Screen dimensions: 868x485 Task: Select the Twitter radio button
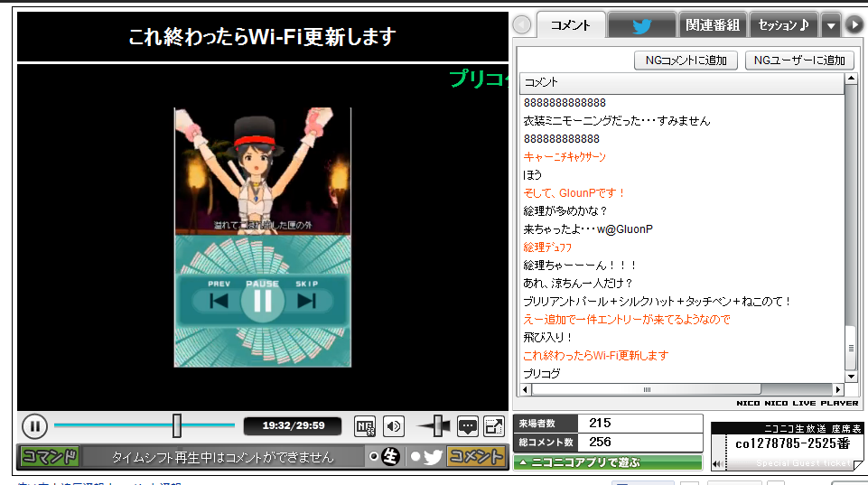click(x=415, y=457)
